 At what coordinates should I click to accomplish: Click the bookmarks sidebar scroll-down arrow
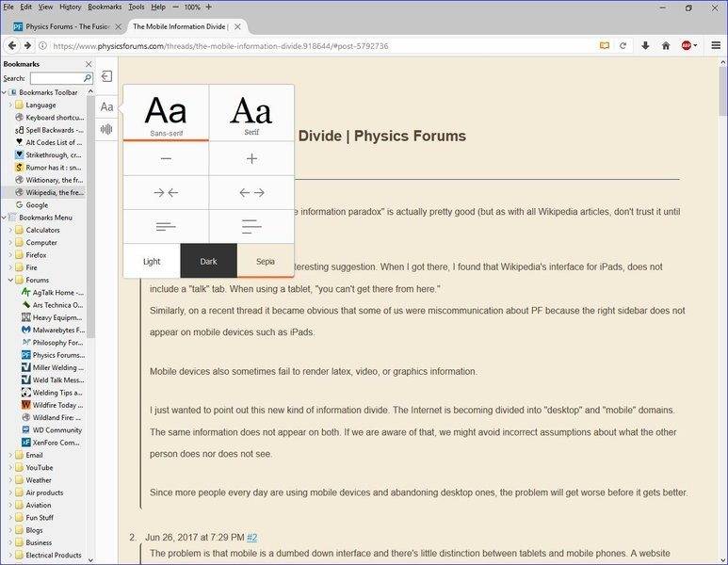click(x=90, y=560)
